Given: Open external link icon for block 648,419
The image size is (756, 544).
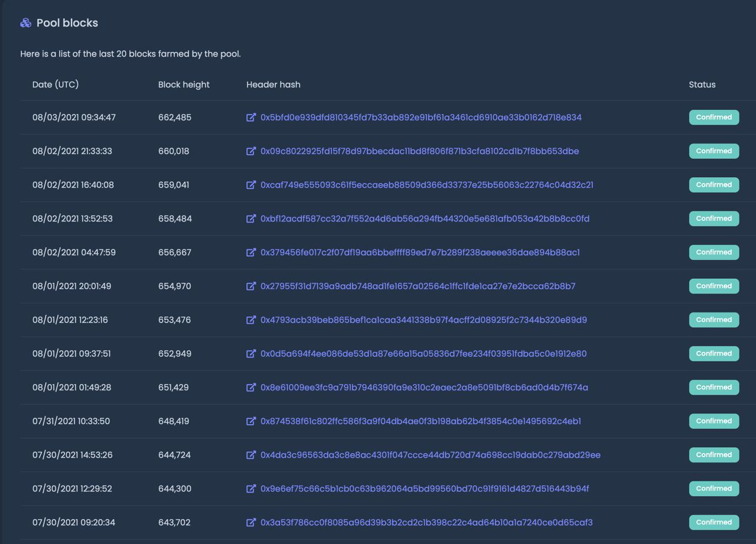Looking at the screenshot, I should click(251, 421).
